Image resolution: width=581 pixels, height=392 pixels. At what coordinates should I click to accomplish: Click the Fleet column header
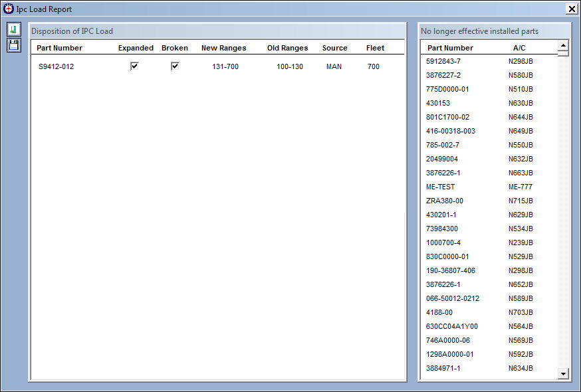[375, 48]
